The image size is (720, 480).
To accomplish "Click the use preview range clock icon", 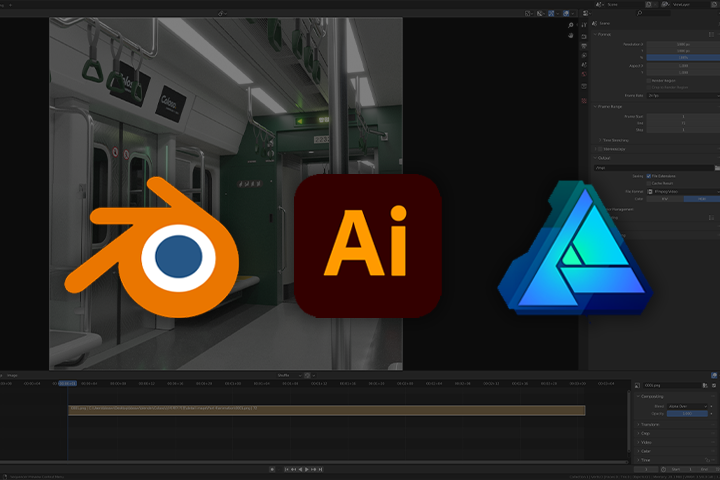I will tap(664, 469).
